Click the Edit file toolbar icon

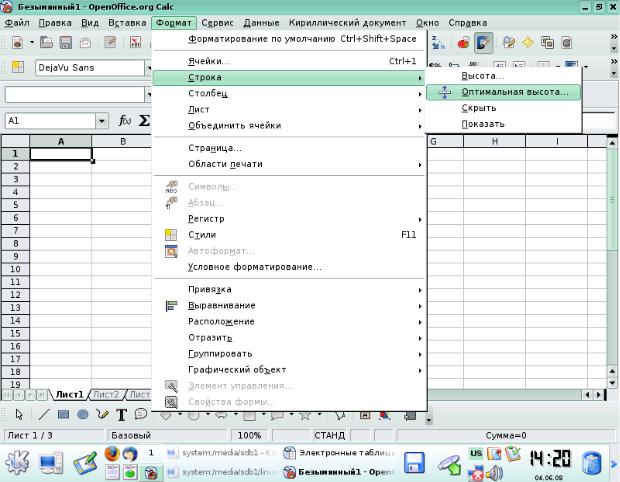[x=110, y=42]
